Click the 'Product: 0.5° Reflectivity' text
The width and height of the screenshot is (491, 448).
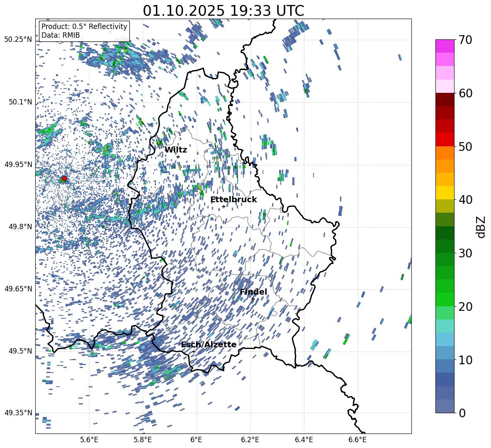tap(84, 26)
